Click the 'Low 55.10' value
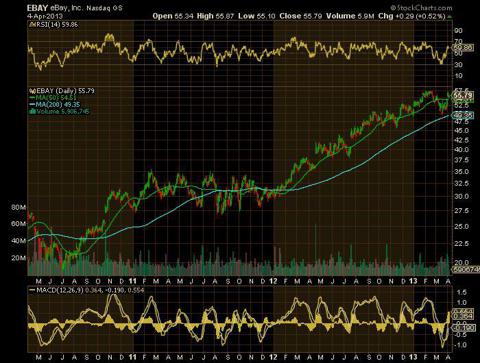 click(x=256, y=16)
